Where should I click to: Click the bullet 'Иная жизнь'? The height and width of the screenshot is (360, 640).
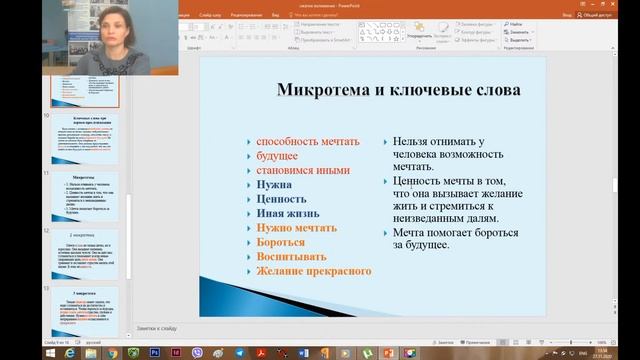[288, 213]
